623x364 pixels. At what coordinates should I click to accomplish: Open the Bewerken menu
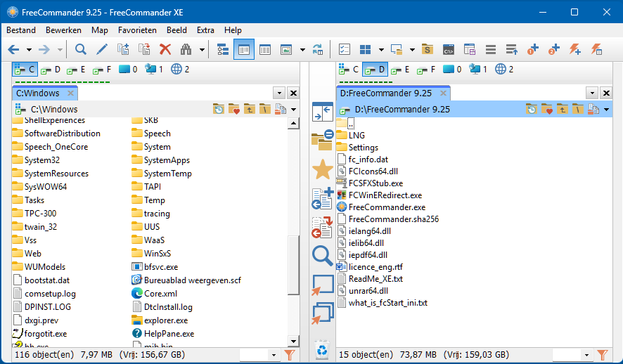(63, 30)
